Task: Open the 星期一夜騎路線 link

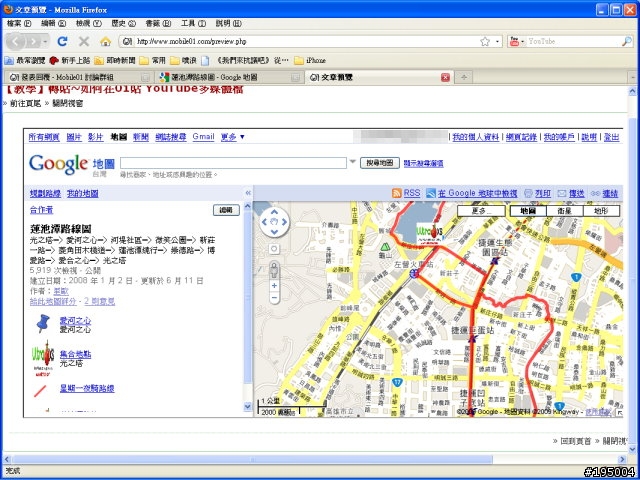Action: pyautogui.click(x=87, y=388)
